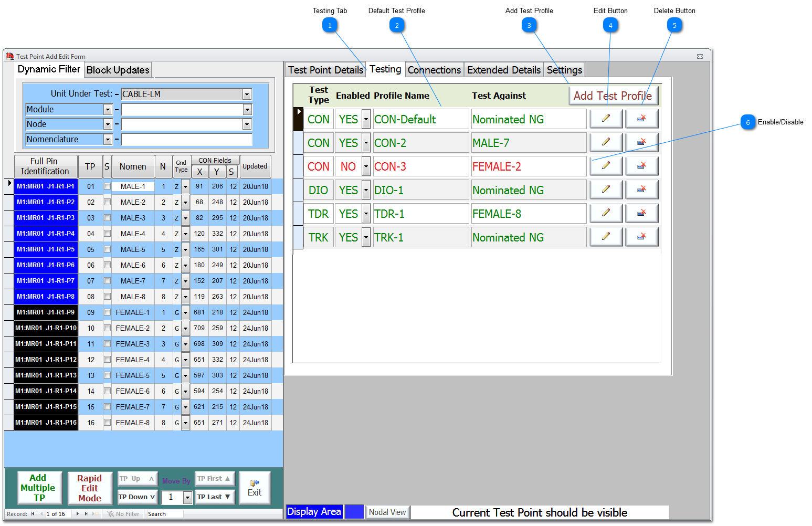Delete the TRK-1 test profile

point(641,237)
